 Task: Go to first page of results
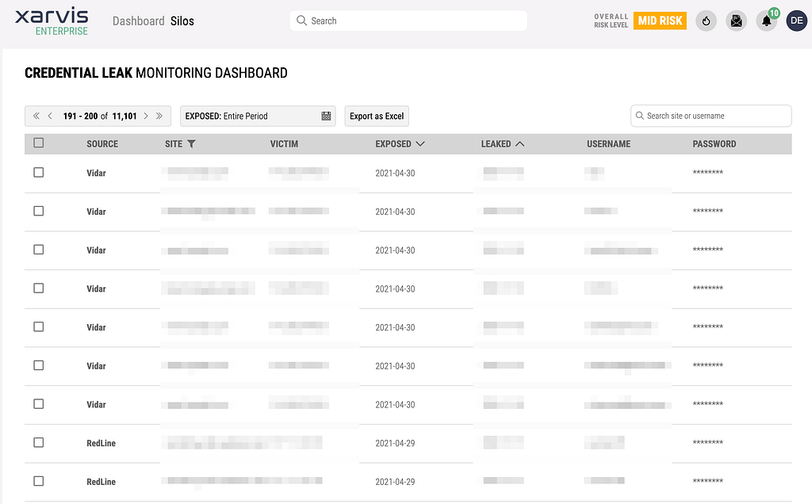(x=36, y=116)
